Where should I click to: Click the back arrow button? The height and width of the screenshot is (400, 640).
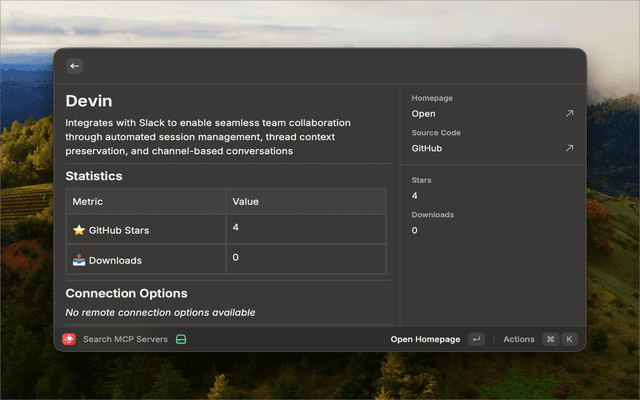point(75,66)
